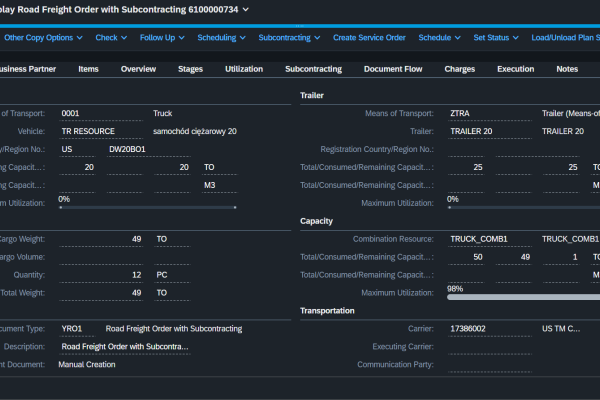Click the samochód ciężarowy 20 description
Screen dimensions: 600x400
(195, 131)
